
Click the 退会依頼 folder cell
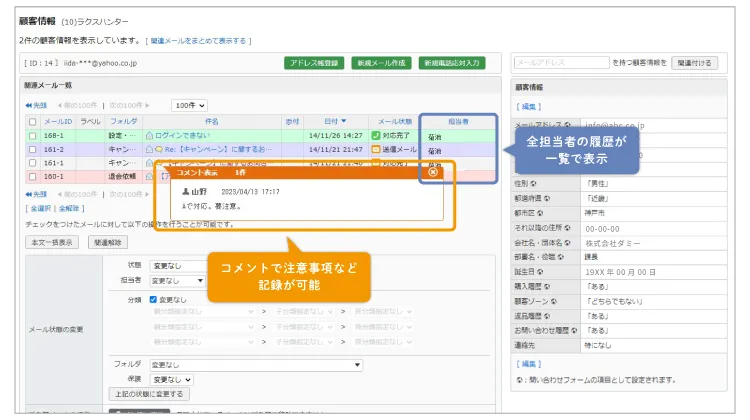tap(122, 177)
